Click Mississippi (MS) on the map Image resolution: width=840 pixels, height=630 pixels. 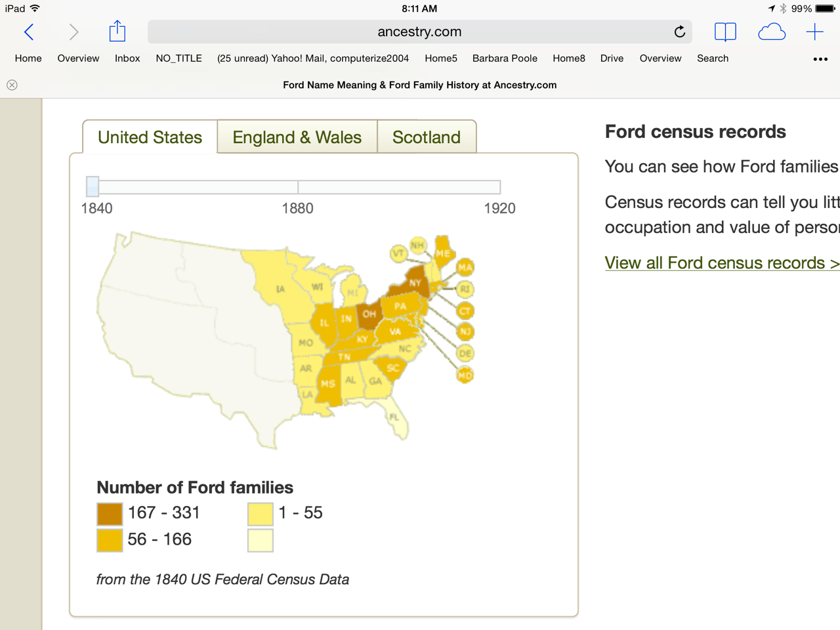pyautogui.click(x=328, y=384)
